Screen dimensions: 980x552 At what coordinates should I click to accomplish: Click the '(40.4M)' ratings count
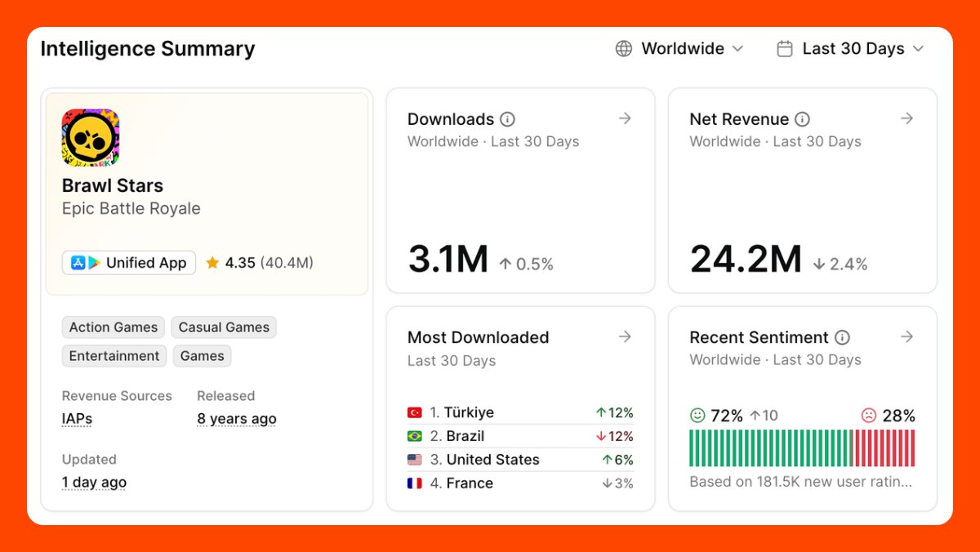pos(287,263)
